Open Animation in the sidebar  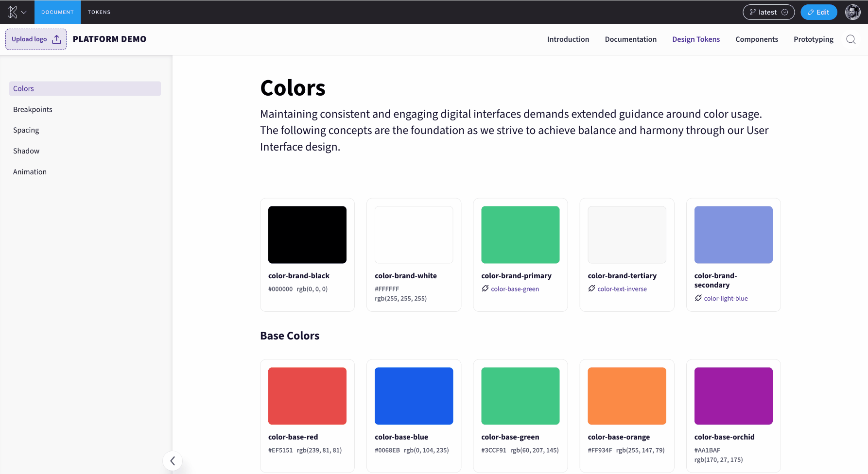30,172
